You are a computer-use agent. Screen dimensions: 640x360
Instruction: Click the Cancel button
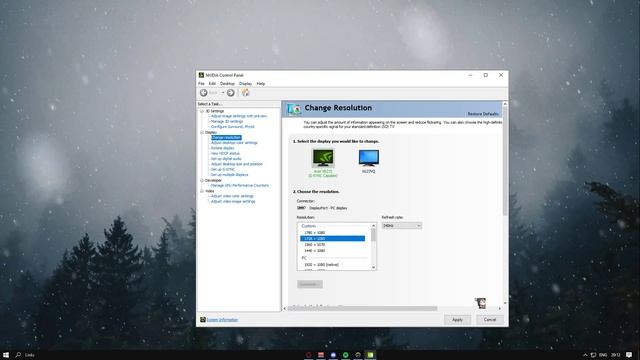490,320
